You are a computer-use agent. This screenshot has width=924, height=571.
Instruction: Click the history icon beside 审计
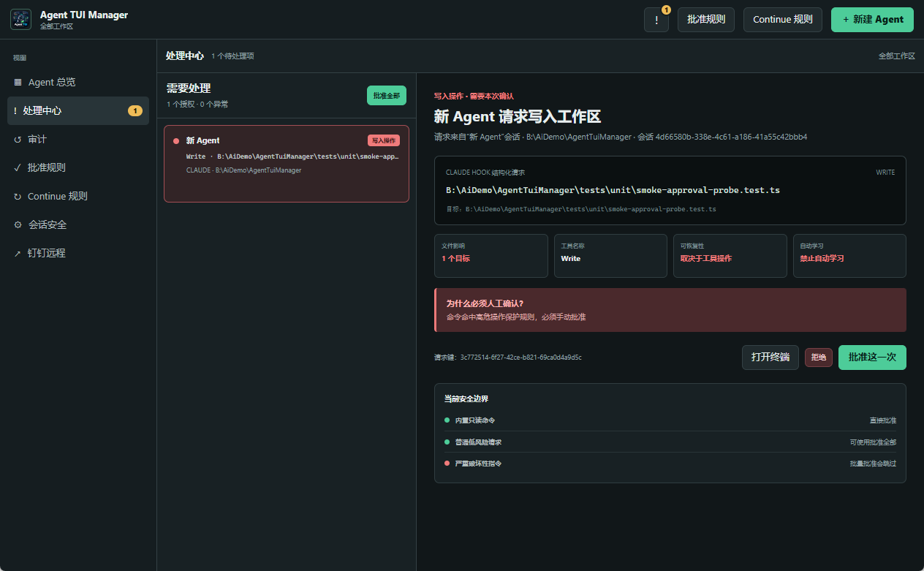point(18,140)
